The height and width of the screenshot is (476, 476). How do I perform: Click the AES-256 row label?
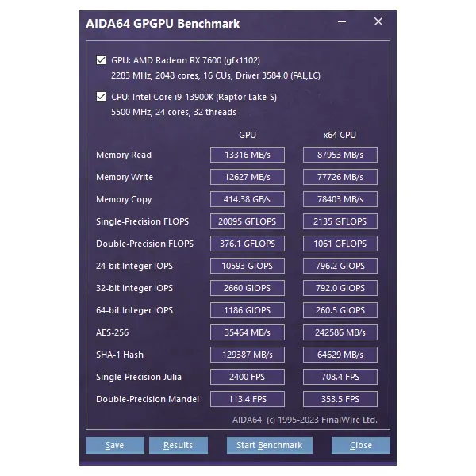click(113, 332)
